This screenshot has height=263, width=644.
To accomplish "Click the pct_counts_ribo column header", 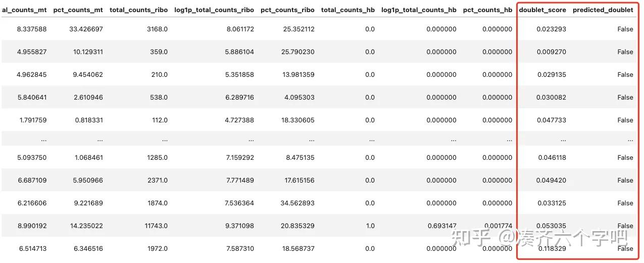I will (x=287, y=10).
